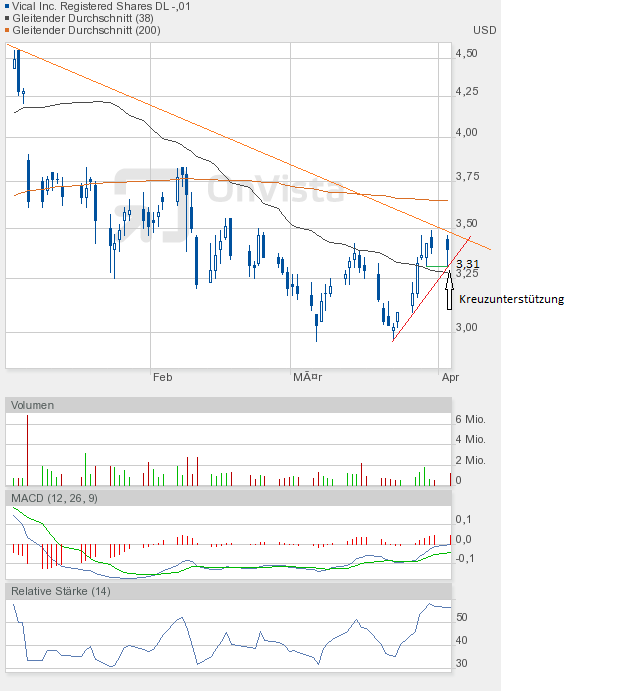
Task: Click the 0,1 MACD axis label
Action: click(x=463, y=519)
